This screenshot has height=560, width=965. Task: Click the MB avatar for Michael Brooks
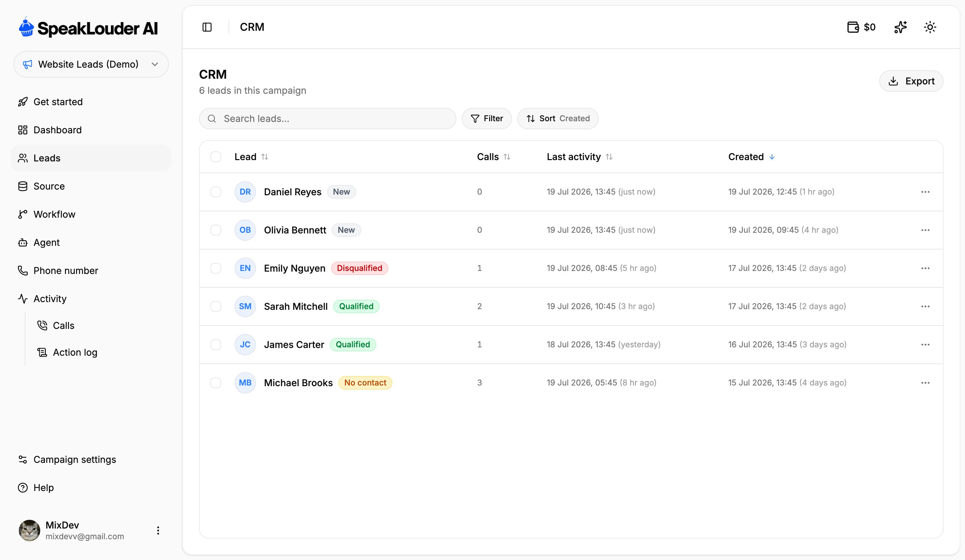click(x=245, y=383)
